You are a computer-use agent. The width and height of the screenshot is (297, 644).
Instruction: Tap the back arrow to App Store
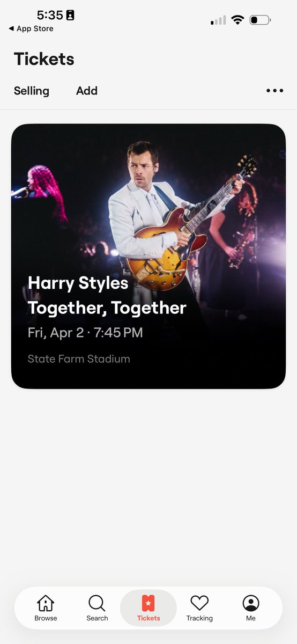tap(11, 28)
